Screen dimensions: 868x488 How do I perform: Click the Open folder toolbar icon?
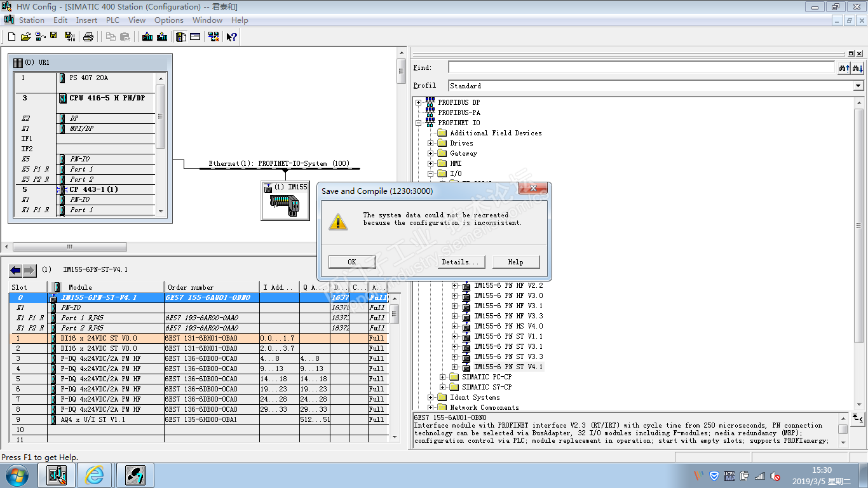(25, 37)
